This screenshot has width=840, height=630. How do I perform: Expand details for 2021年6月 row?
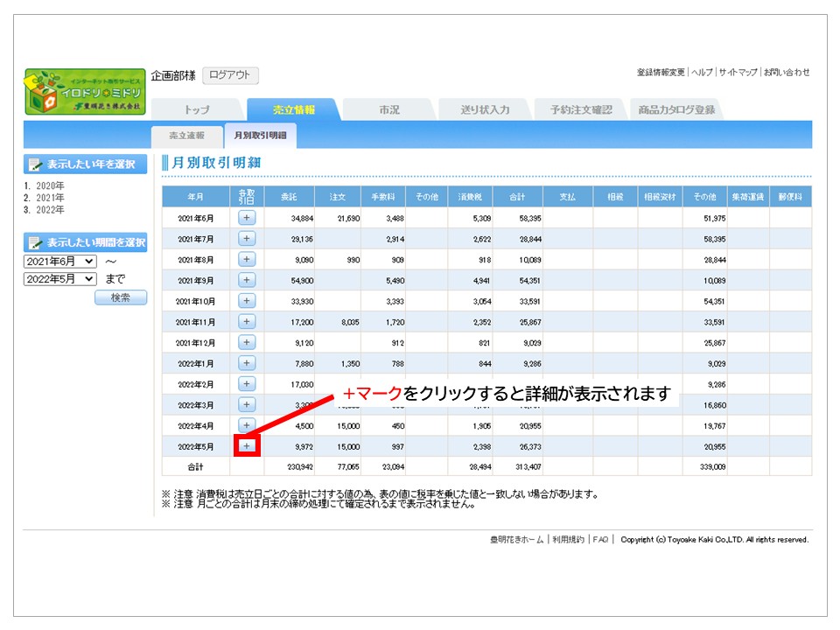click(247, 217)
